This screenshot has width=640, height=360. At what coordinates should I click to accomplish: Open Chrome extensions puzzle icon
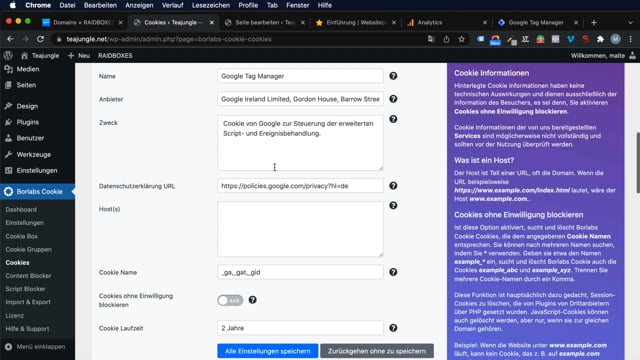[600, 39]
